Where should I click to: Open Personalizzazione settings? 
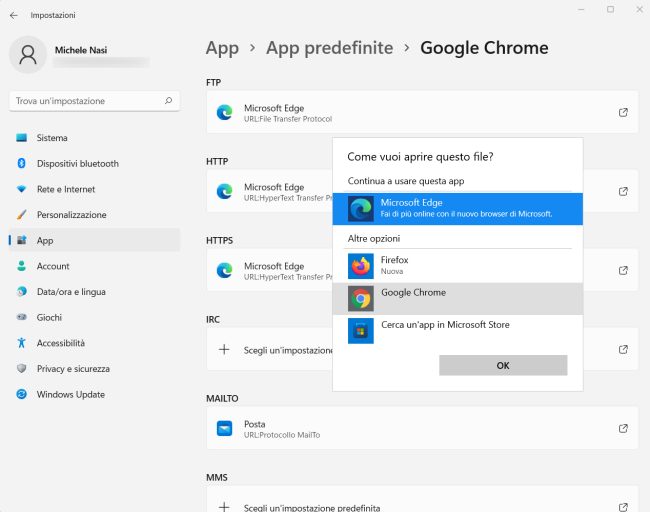click(95, 215)
